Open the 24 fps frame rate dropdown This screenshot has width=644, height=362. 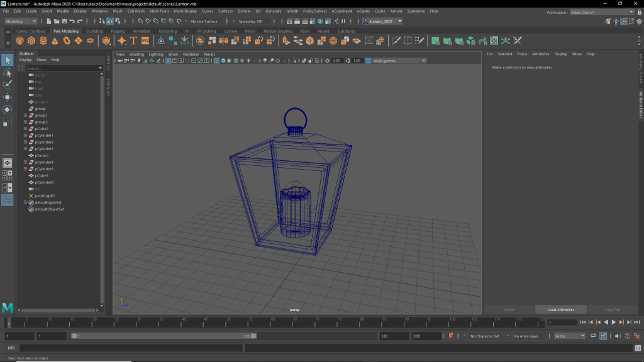pyautogui.click(x=569, y=336)
